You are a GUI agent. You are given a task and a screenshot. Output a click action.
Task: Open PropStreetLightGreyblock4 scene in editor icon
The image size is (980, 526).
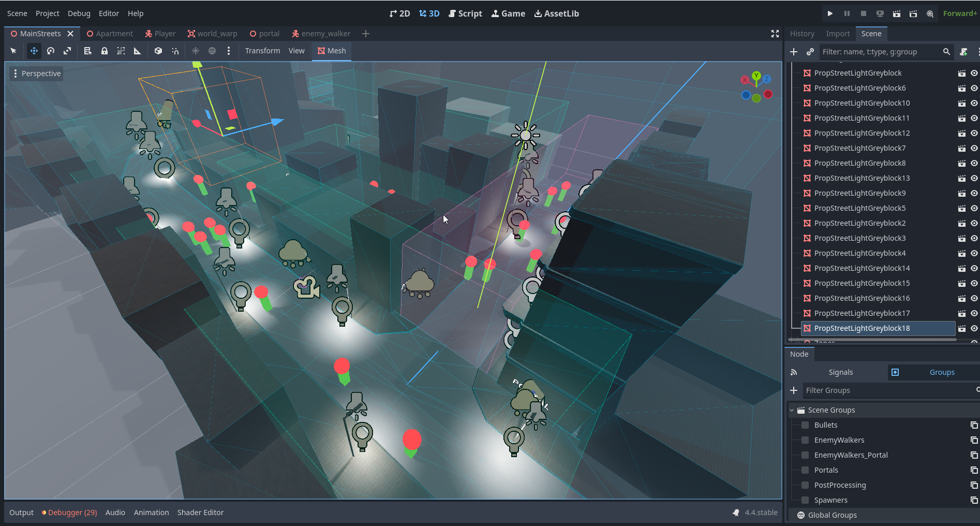tap(962, 253)
